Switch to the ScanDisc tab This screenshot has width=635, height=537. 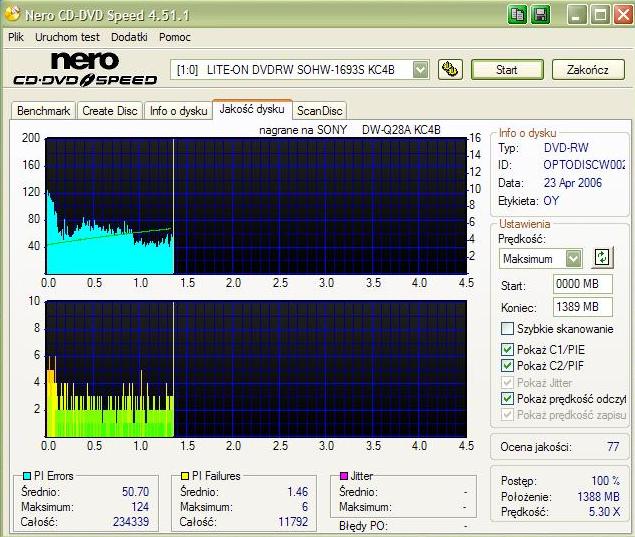point(320,111)
